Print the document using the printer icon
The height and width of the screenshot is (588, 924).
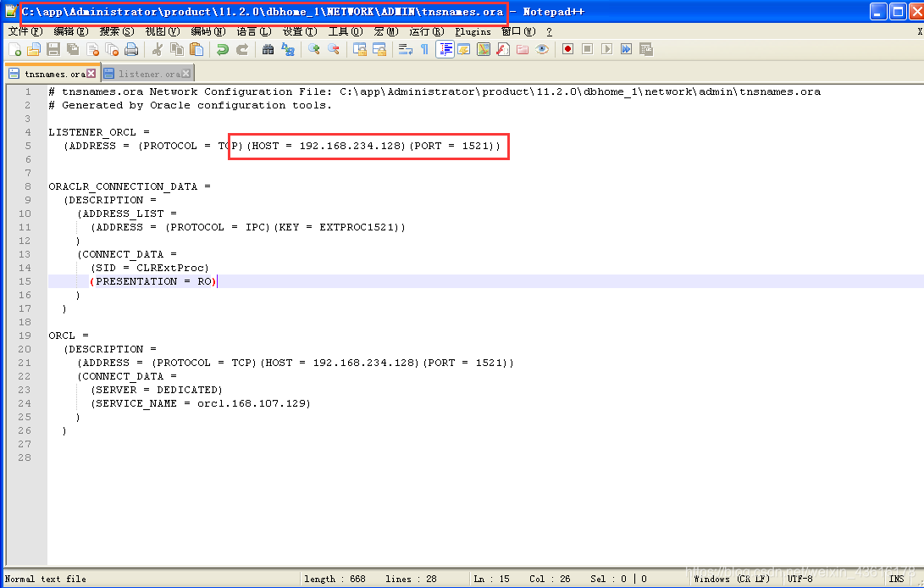point(131,49)
